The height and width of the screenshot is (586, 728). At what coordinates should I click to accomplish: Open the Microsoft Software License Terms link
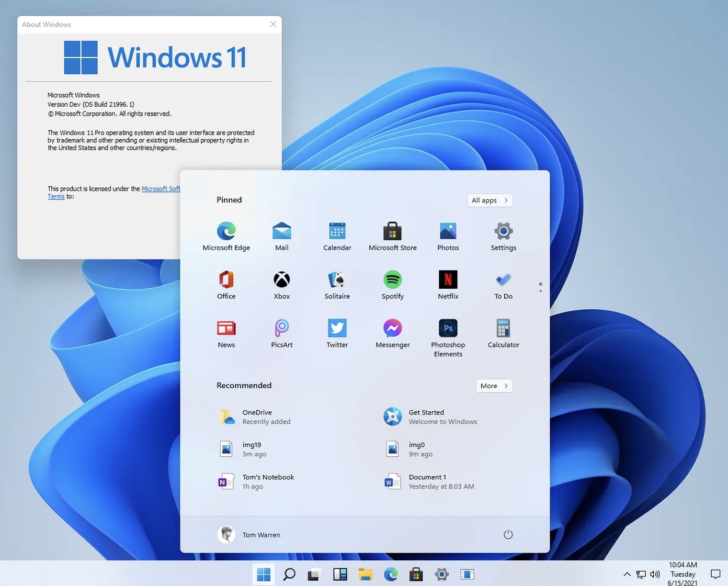(161, 188)
